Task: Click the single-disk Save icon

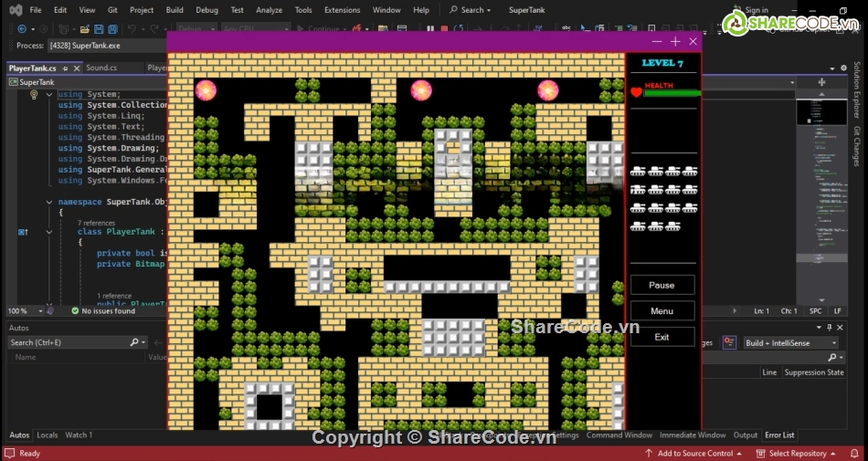Action: point(99,28)
